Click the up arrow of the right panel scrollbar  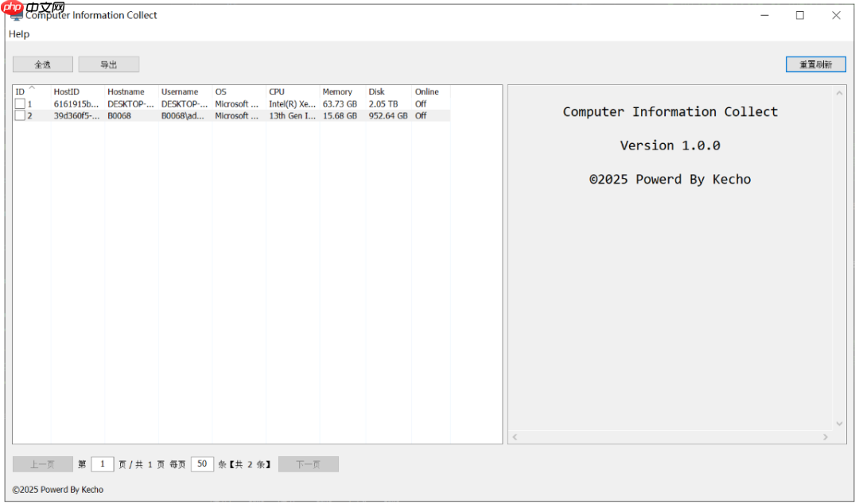tap(839, 91)
